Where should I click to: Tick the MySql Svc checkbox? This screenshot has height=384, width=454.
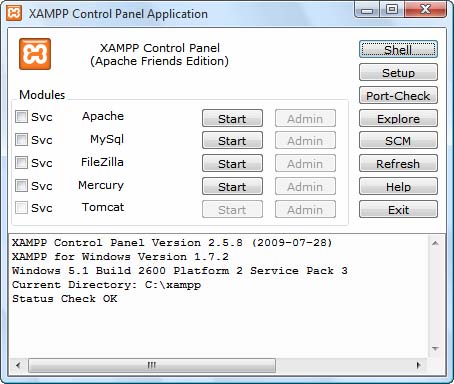pyautogui.click(x=21, y=139)
